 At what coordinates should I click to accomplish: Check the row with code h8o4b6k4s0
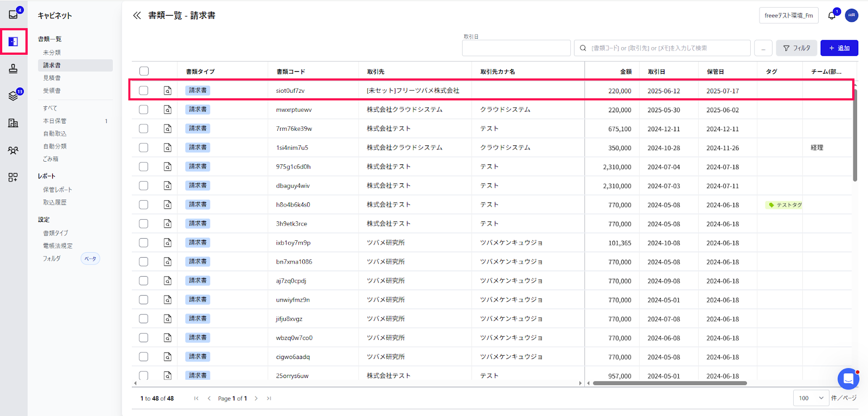pyautogui.click(x=144, y=204)
